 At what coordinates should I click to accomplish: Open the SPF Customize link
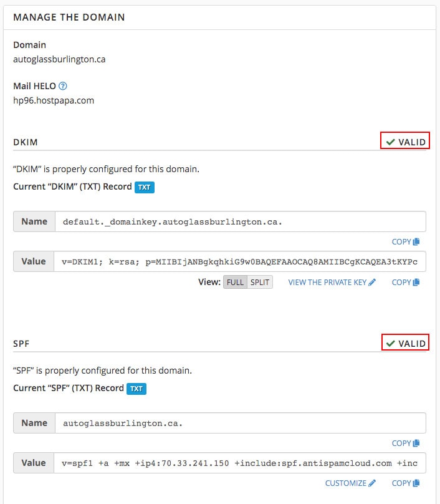[350, 483]
